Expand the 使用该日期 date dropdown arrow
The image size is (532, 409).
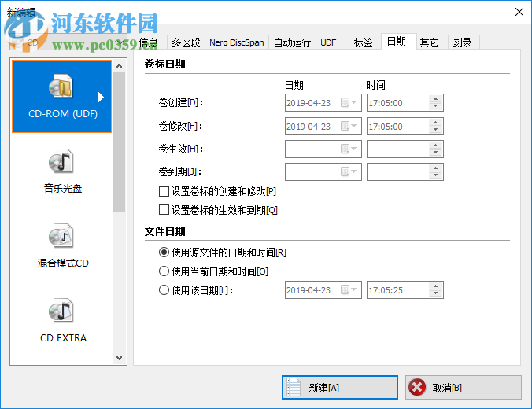pos(354,289)
